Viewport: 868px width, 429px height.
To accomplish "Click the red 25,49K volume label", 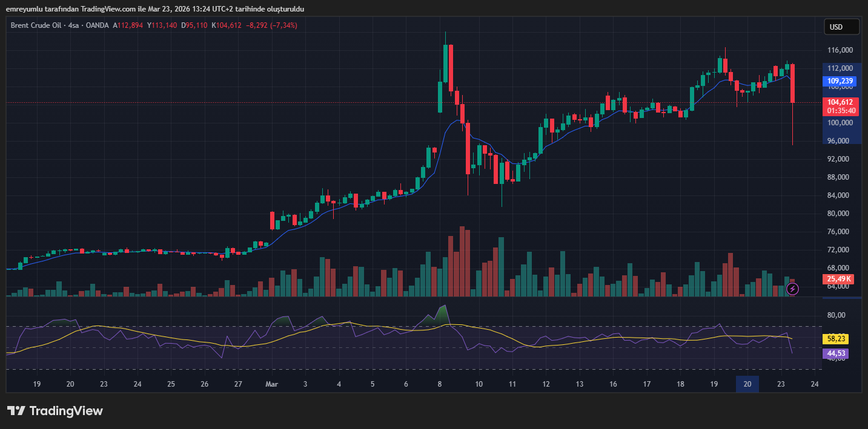I will coord(839,279).
